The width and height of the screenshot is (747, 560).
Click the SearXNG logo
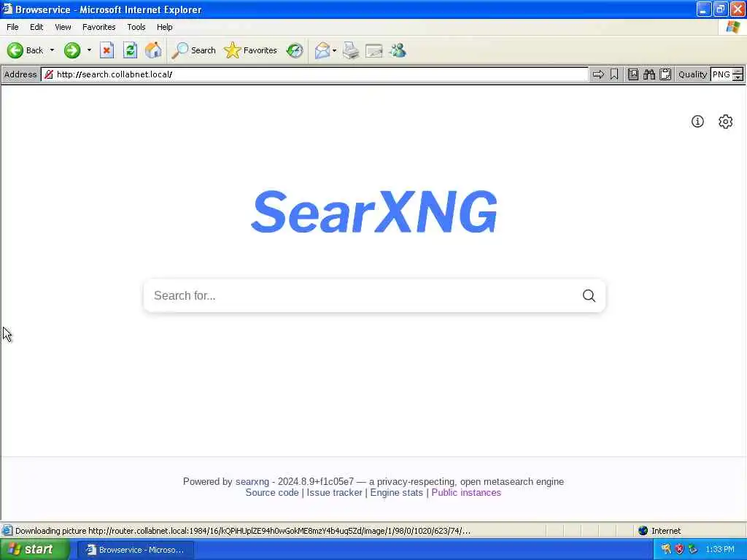(x=374, y=211)
